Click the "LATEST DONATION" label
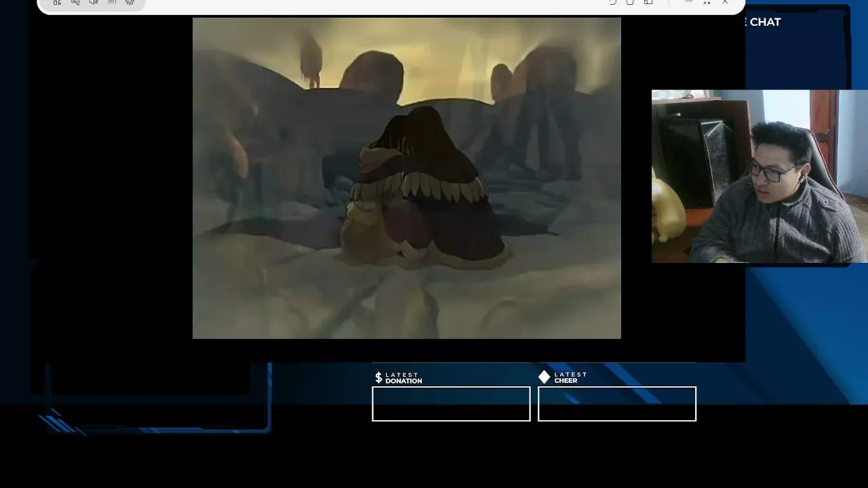This screenshot has height=488, width=868. point(403,378)
